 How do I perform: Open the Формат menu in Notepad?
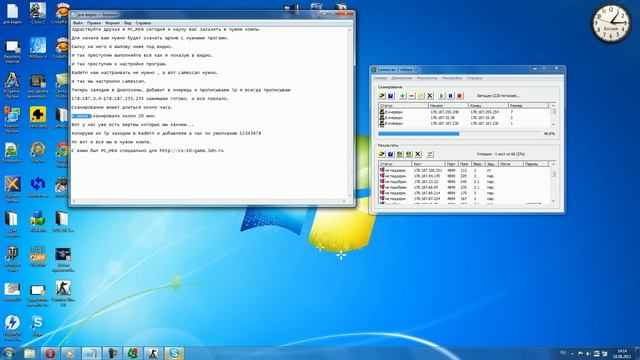pos(113,23)
